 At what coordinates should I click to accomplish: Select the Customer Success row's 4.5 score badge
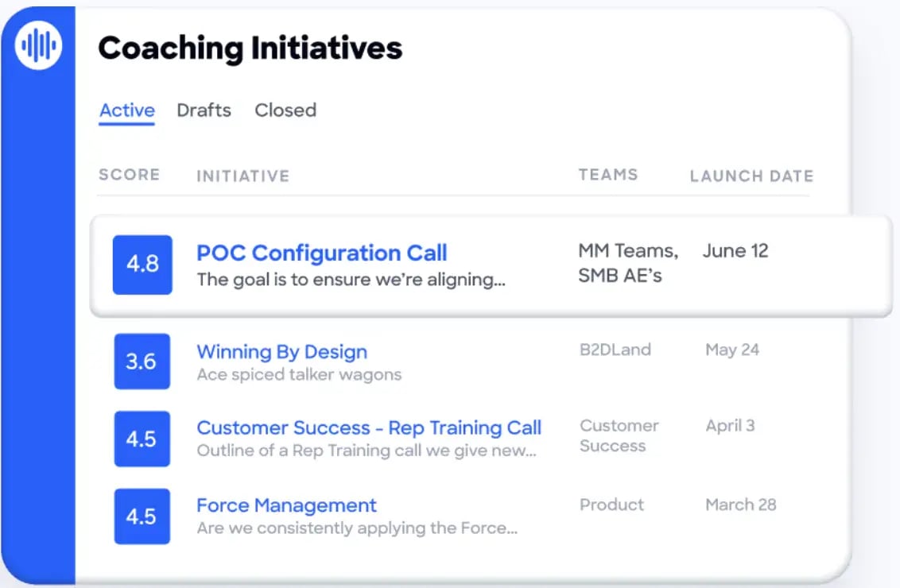pos(142,439)
